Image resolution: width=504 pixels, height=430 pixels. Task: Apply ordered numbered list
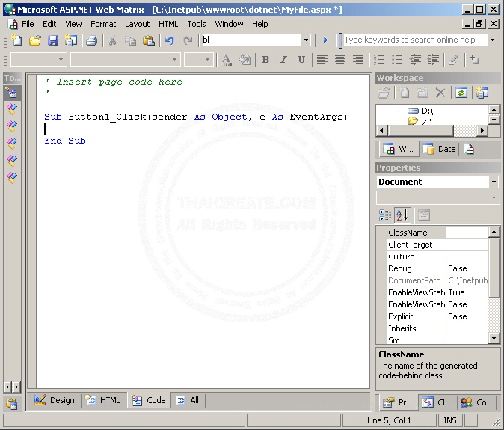tap(379, 60)
